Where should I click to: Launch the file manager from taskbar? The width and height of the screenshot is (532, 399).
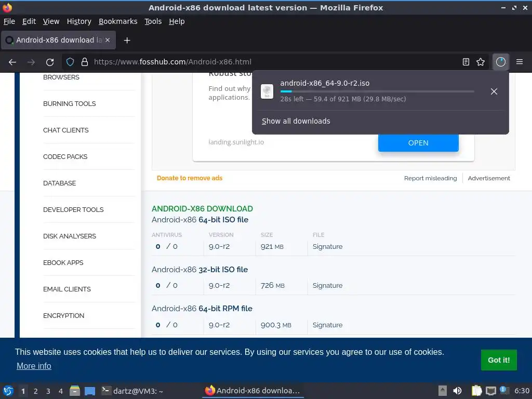tap(75, 391)
